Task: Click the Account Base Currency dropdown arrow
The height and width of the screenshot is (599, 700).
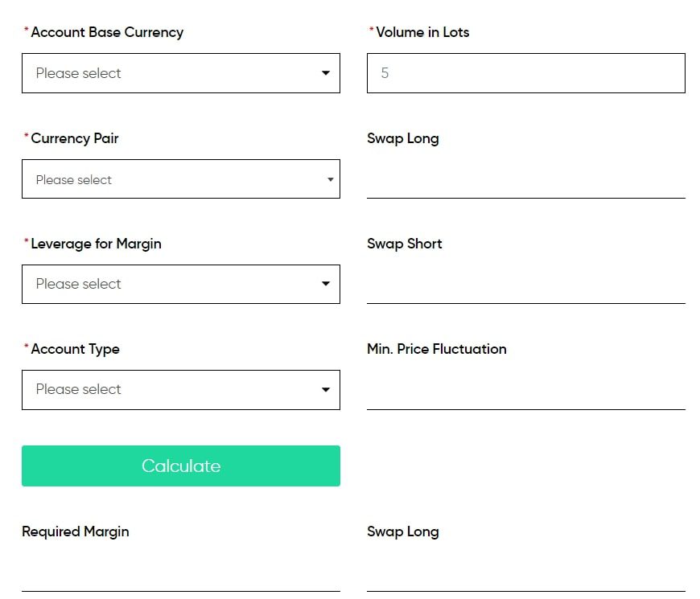Action: (x=326, y=73)
